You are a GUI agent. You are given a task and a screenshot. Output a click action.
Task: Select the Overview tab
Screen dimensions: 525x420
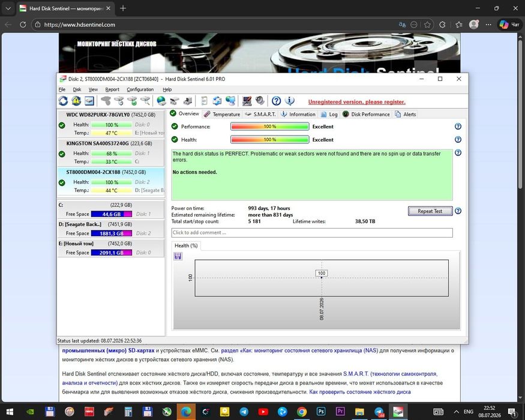tap(184, 113)
